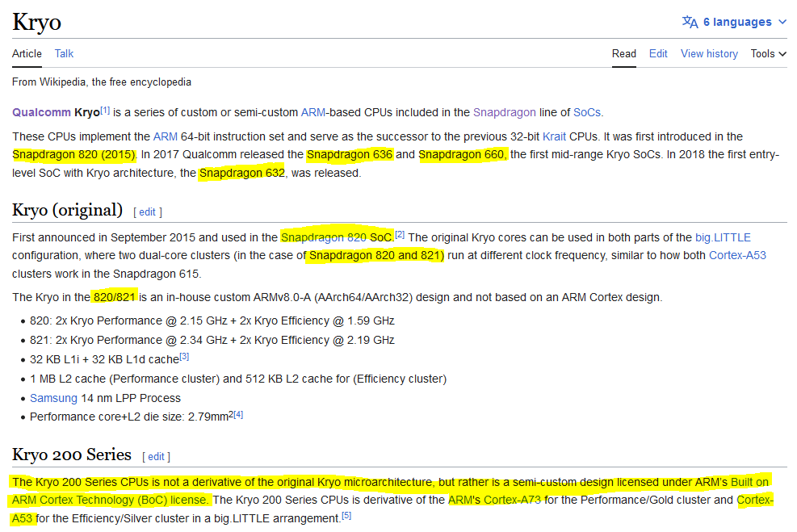Follow the ARM's Cortex-A73 link

[x=494, y=500]
